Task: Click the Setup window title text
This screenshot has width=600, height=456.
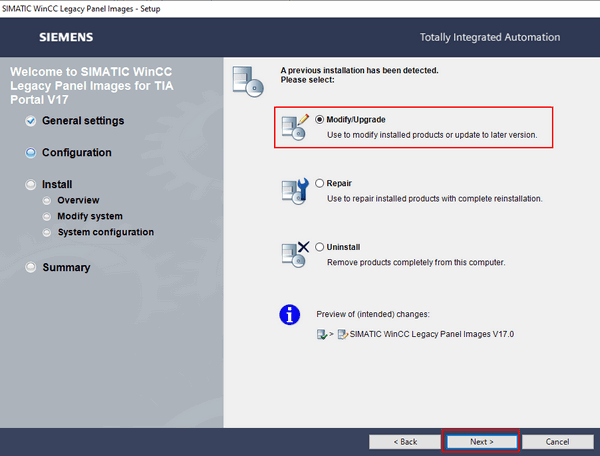Action: [x=81, y=9]
